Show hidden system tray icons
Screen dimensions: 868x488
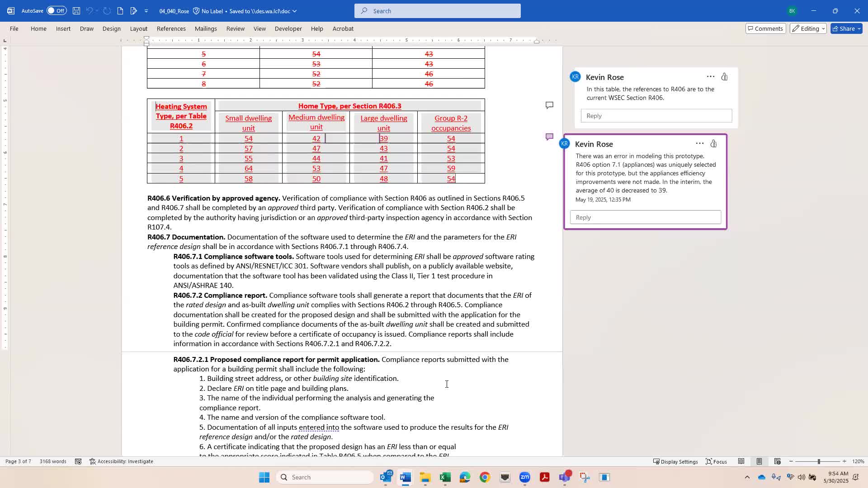pyautogui.click(x=747, y=477)
